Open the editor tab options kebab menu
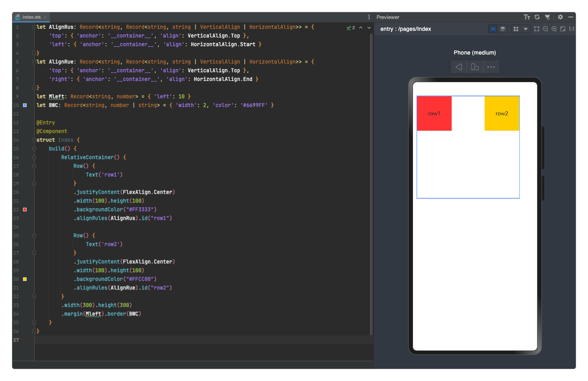 click(369, 17)
